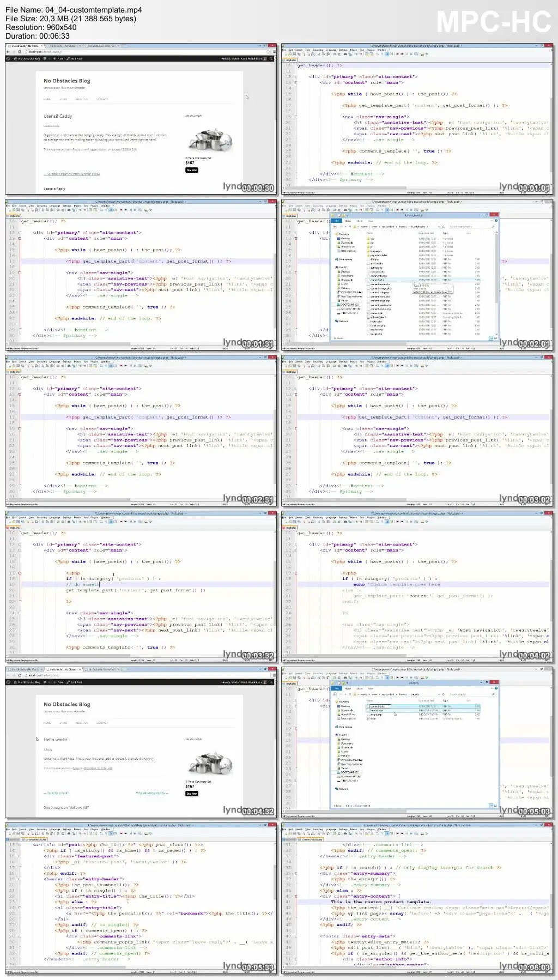This screenshot has height=980, width=558.
Task: Collapse line 12 fold marker in 00:03:02 frame
Action: [x=296, y=389]
